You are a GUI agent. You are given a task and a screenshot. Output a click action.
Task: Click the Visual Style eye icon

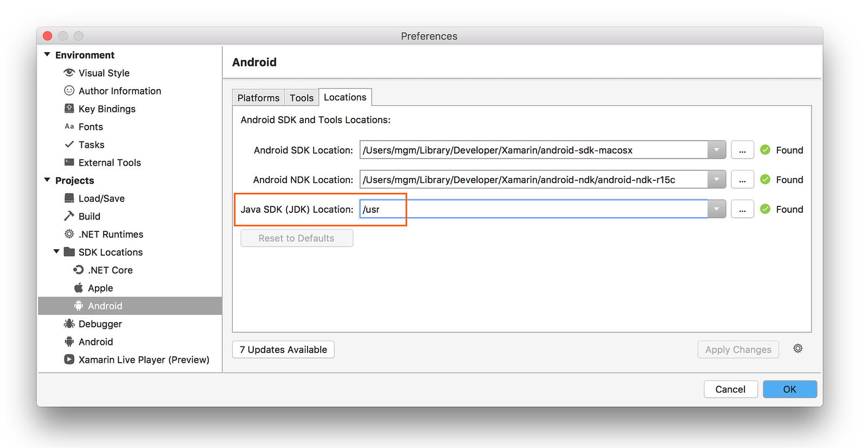click(x=69, y=72)
